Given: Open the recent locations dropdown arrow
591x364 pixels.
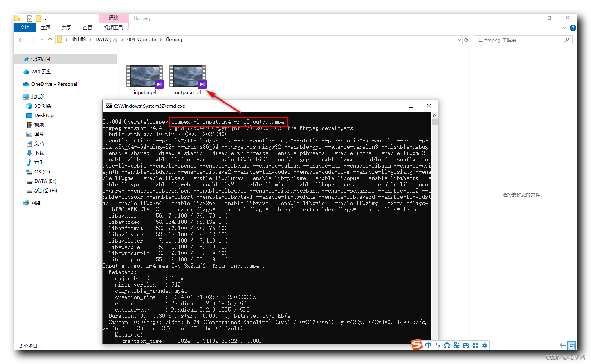Looking at the screenshot, I should tap(42, 40).
